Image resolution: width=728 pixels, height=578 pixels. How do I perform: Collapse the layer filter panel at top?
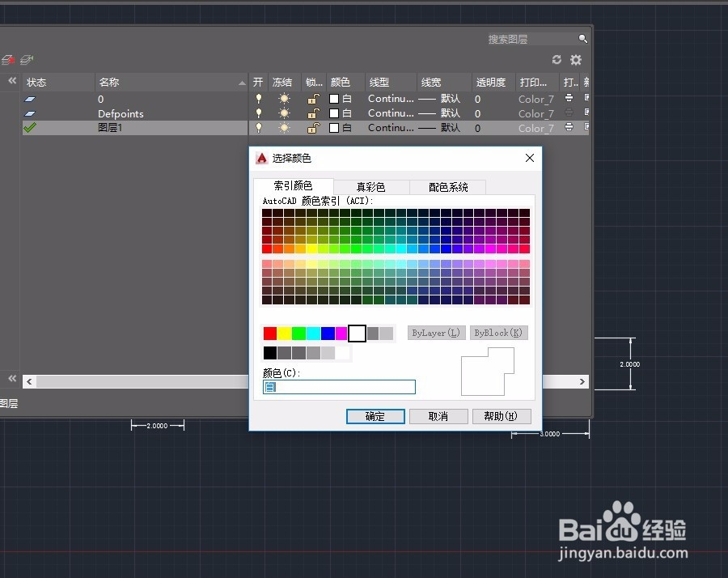click(12, 81)
